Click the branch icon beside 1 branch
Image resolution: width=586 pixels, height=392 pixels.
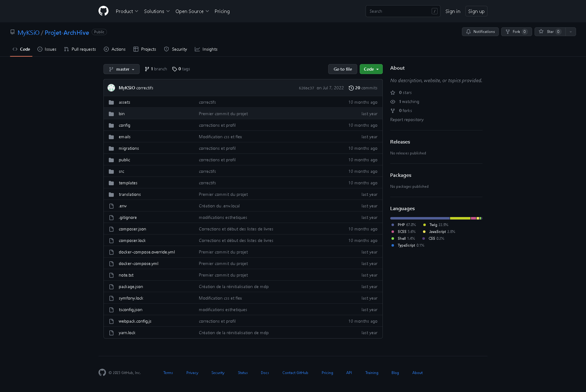pyautogui.click(x=147, y=69)
